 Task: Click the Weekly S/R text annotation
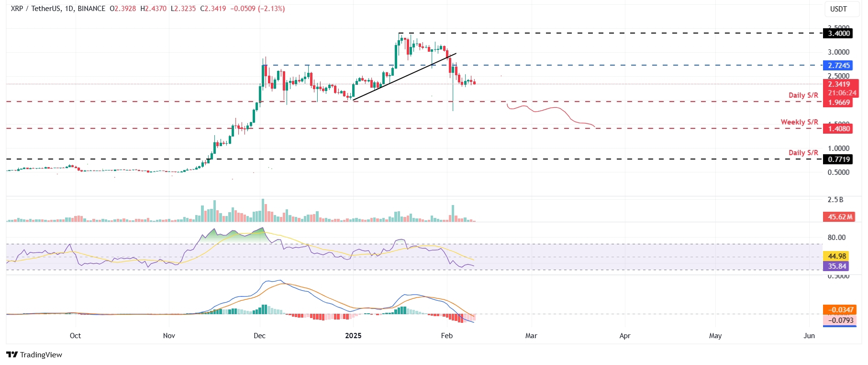(799, 122)
